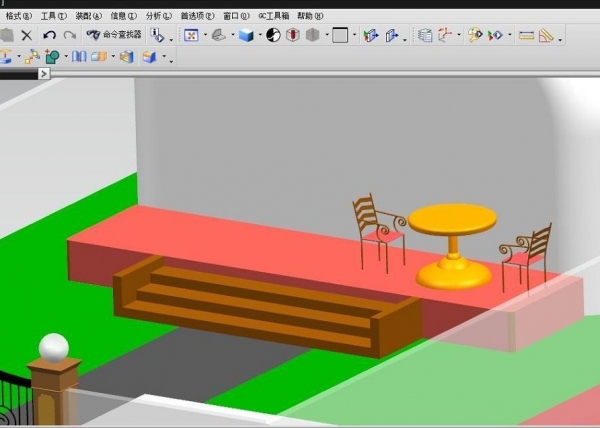Image resolution: width=600 pixels, height=428 pixels.
Task: Click the yellow round table in viewport
Action: 452,218
